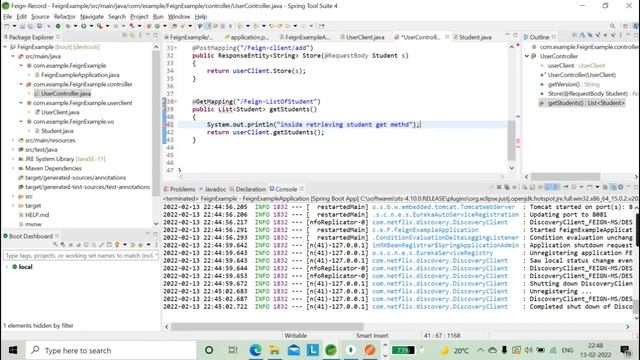Viewport: 640px width, 360px height.
Task: Click the Save All toolbar icon
Action: pyautogui.click(x=31, y=26)
